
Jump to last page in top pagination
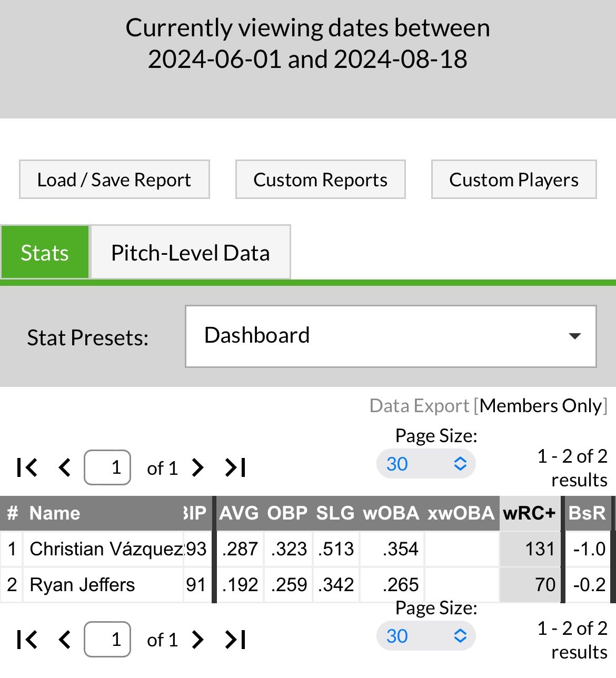(235, 467)
